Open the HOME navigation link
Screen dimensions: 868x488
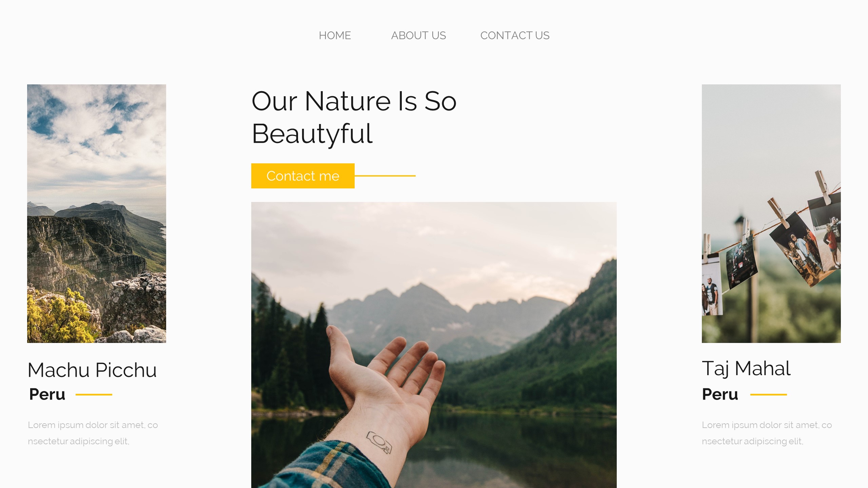click(335, 35)
